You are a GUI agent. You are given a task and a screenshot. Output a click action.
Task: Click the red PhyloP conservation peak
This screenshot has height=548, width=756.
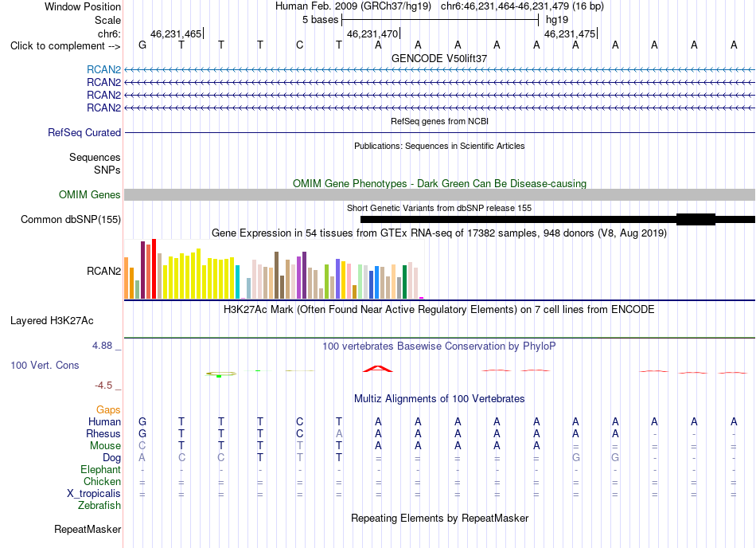[378, 369]
